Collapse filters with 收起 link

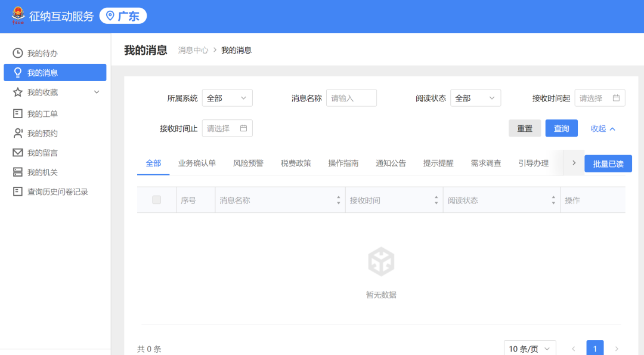pos(602,129)
